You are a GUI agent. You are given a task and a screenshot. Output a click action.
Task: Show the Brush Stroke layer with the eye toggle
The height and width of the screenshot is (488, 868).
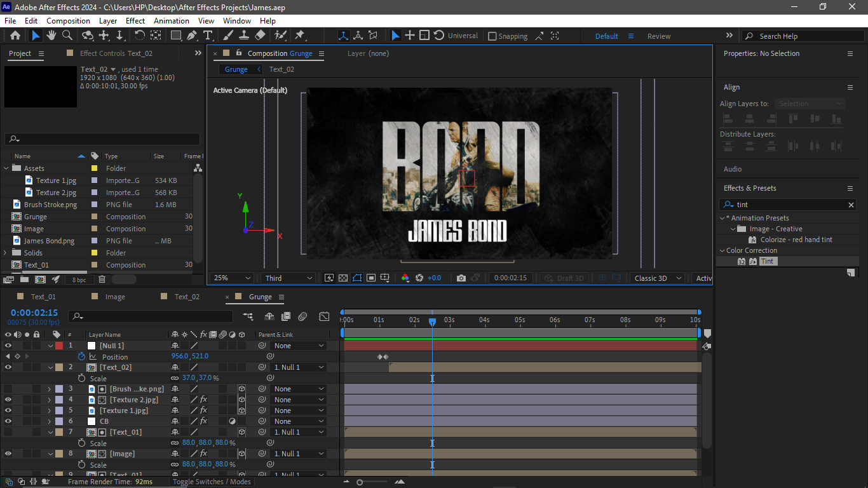click(x=8, y=389)
